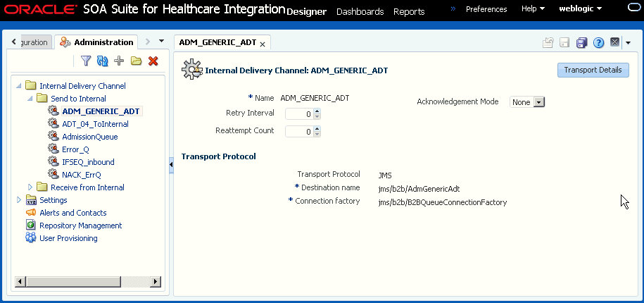Click the Transport Details button

[x=593, y=70]
